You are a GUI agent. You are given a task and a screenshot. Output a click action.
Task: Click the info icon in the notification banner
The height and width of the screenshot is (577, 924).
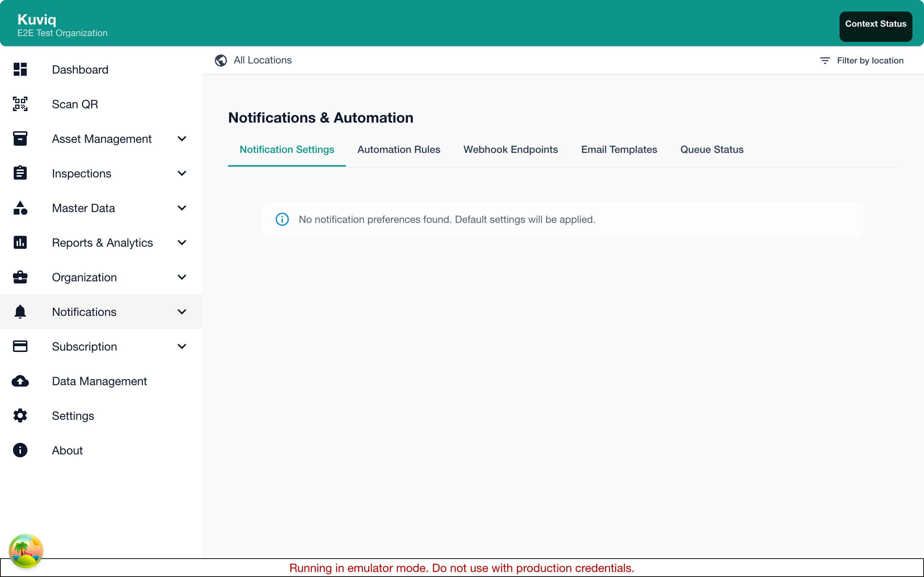click(x=282, y=219)
